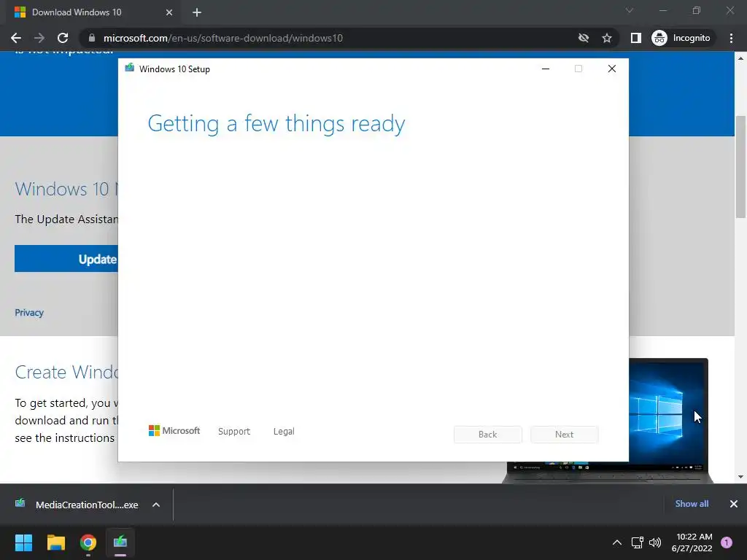Image resolution: width=747 pixels, height=560 pixels.
Task: Minimize the Windows 10 Setup window
Action: pos(546,69)
